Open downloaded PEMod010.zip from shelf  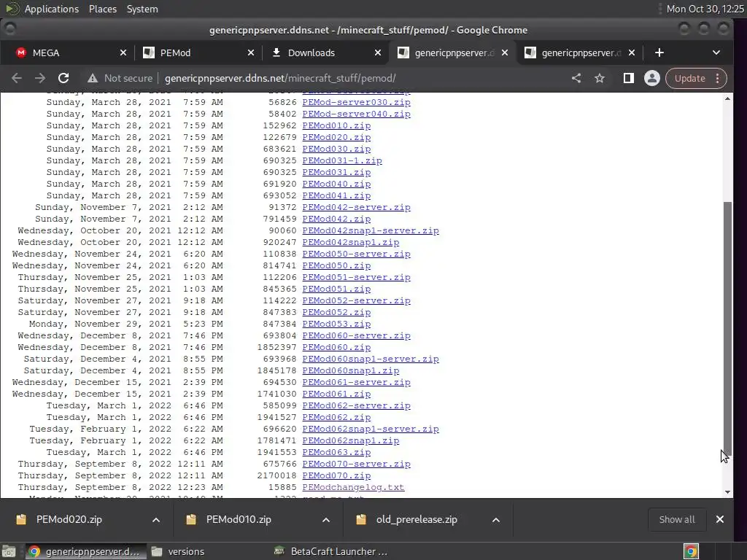tap(239, 519)
